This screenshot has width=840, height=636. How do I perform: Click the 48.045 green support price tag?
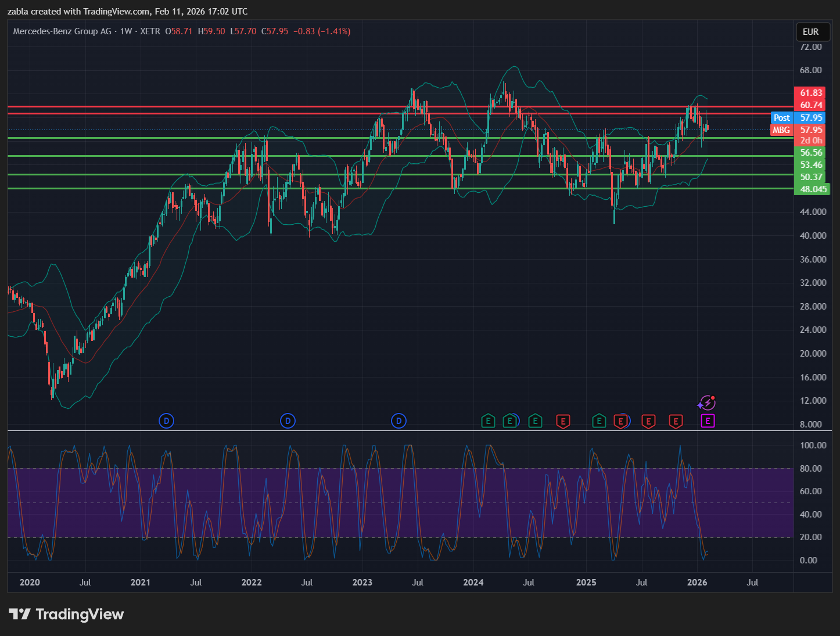point(813,189)
